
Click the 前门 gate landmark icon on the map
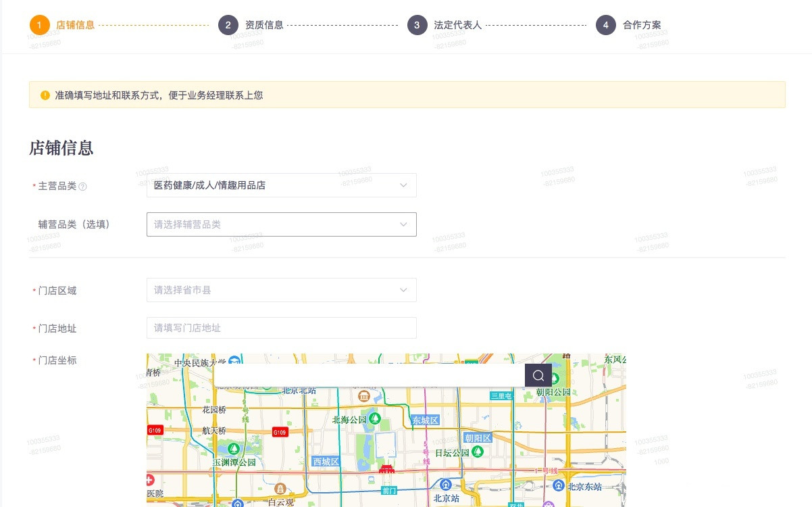[x=386, y=470]
